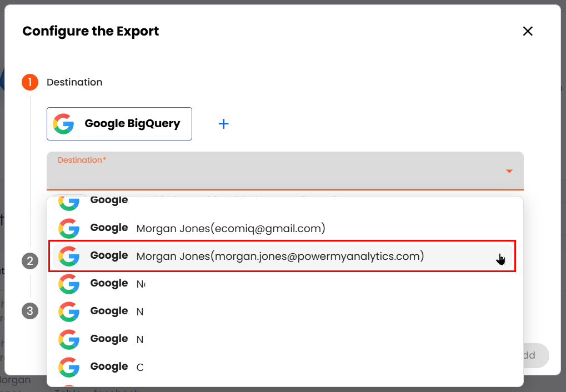Screen dimensions: 566x392
Task: Click Google icon of the truncated 'Nc' option
Action: coord(69,284)
